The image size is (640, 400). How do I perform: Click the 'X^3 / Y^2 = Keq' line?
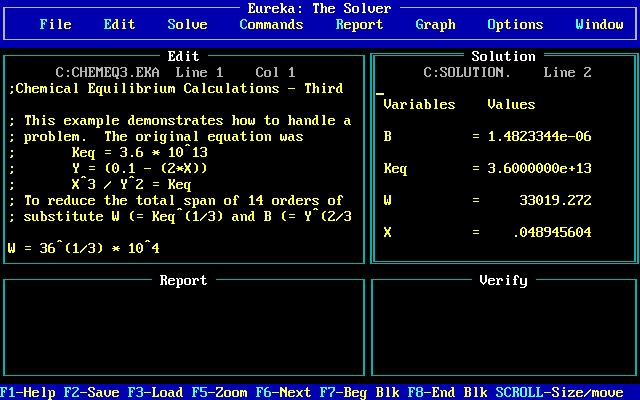131,184
